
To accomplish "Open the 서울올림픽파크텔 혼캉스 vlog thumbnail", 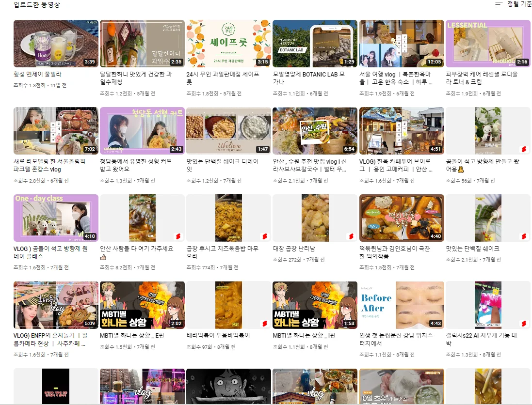I will 56,131.
